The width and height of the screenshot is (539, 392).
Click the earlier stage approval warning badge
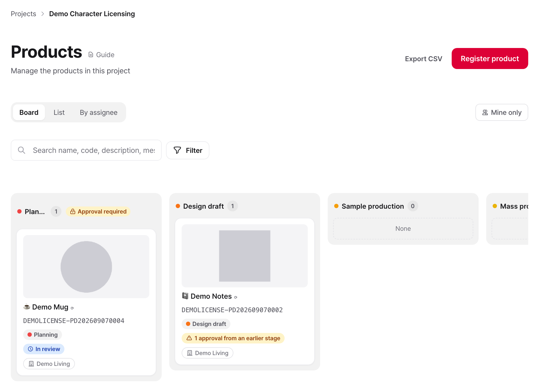(x=233, y=338)
